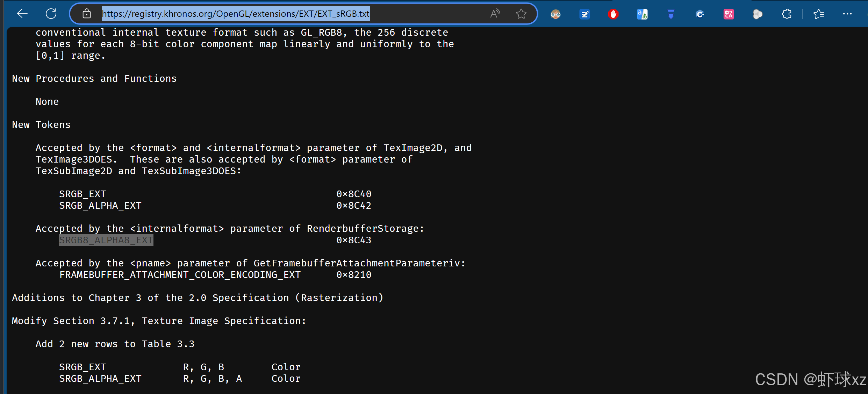Screen dimensions: 868x394
Task: Reload the EXT_sRGB page
Action: [51, 14]
